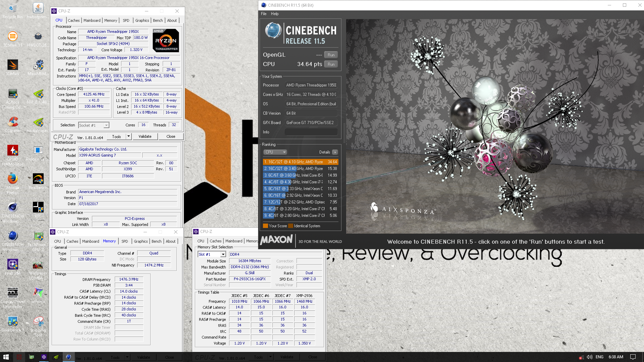644x362 pixels.
Task: Click the Details arrow in Ranking panel
Action: (x=335, y=152)
